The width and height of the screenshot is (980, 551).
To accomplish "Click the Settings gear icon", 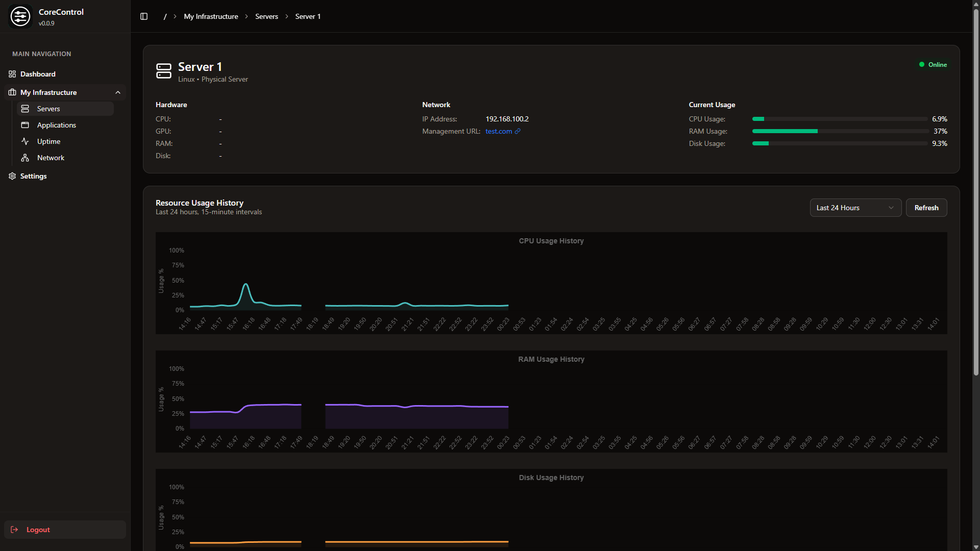I will 12,176.
